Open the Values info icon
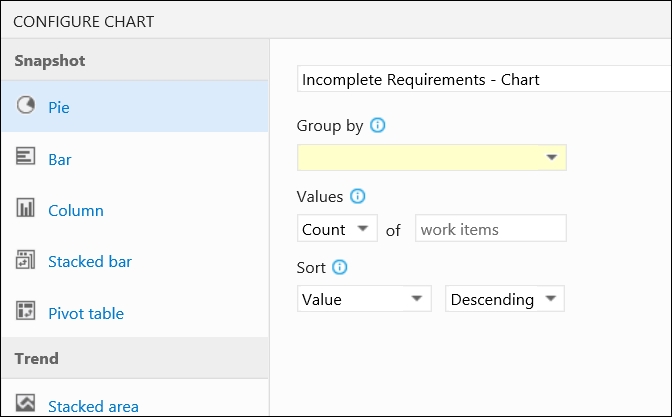This screenshot has width=672, height=417. [x=357, y=196]
